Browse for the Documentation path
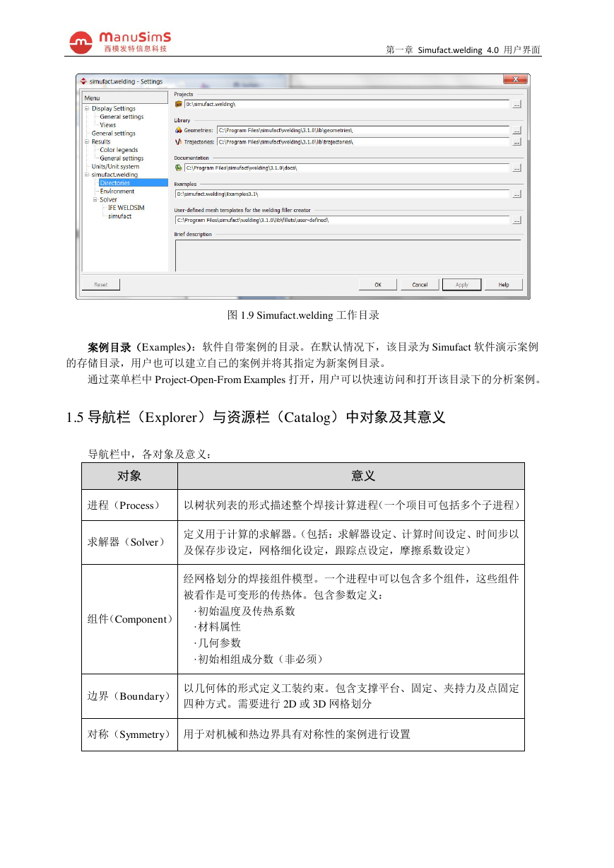This screenshot has height=868, width=614. (x=516, y=168)
